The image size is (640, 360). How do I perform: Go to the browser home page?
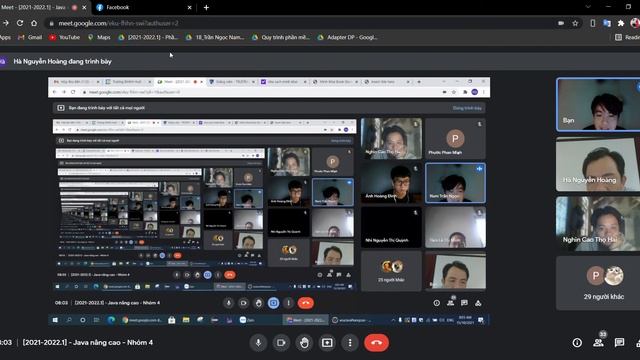pos(34,23)
